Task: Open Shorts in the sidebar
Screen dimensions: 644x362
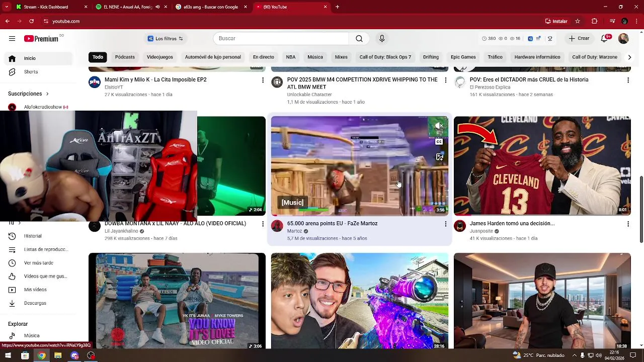Action: click(39, 72)
